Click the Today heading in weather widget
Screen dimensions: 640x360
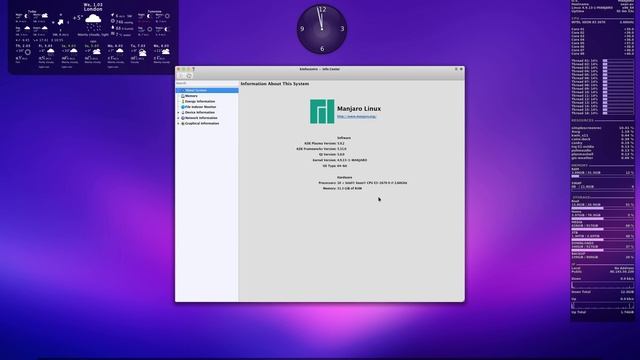coord(32,12)
